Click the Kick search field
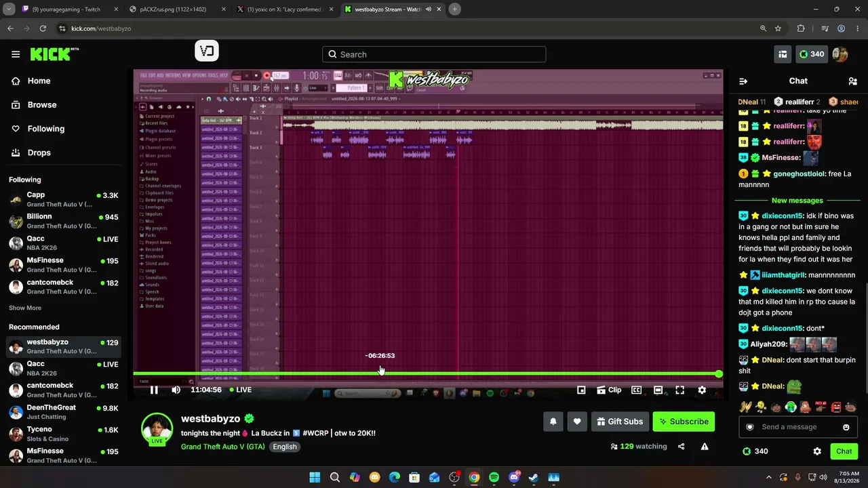 [x=434, y=54]
